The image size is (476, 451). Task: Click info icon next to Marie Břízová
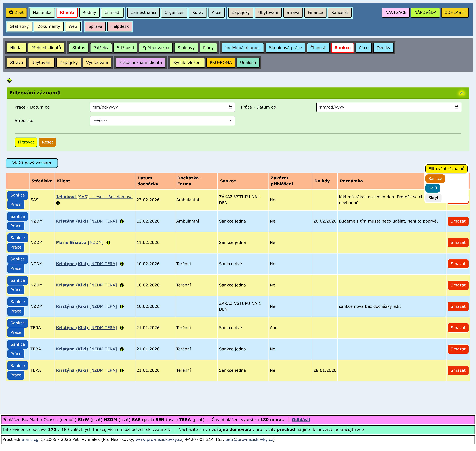pyautogui.click(x=108, y=243)
